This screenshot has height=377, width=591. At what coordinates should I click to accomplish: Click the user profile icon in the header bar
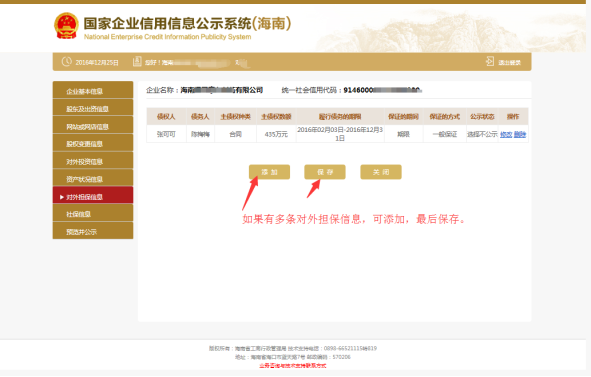click(137, 61)
